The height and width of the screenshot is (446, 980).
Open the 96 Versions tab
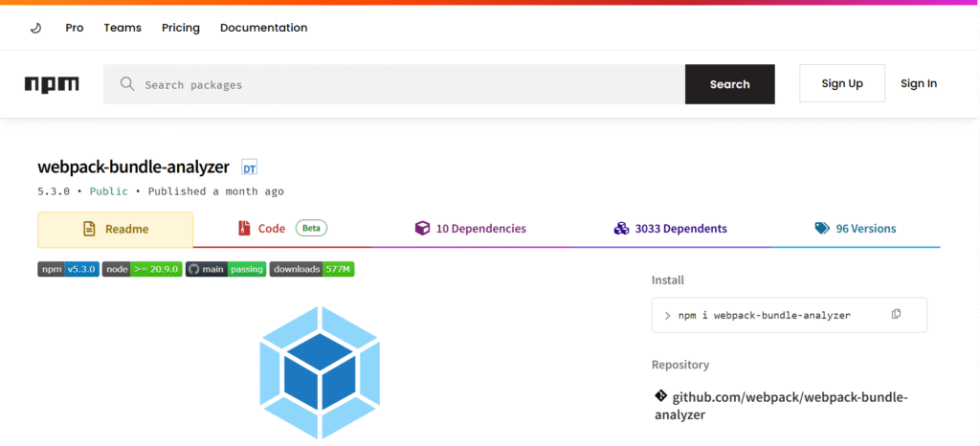(855, 229)
